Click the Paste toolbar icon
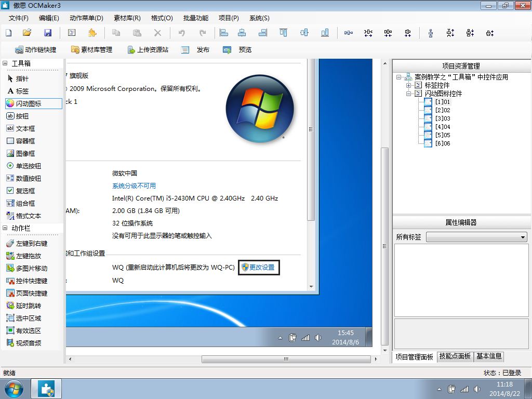Viewport: 532px width, 399px height. (137, 33)
